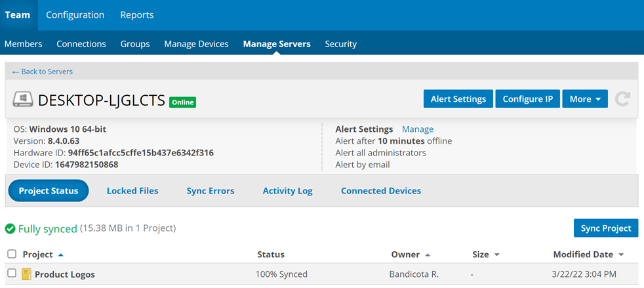
Task: Sort by the Modified Date column
Action: coord(582,255)
